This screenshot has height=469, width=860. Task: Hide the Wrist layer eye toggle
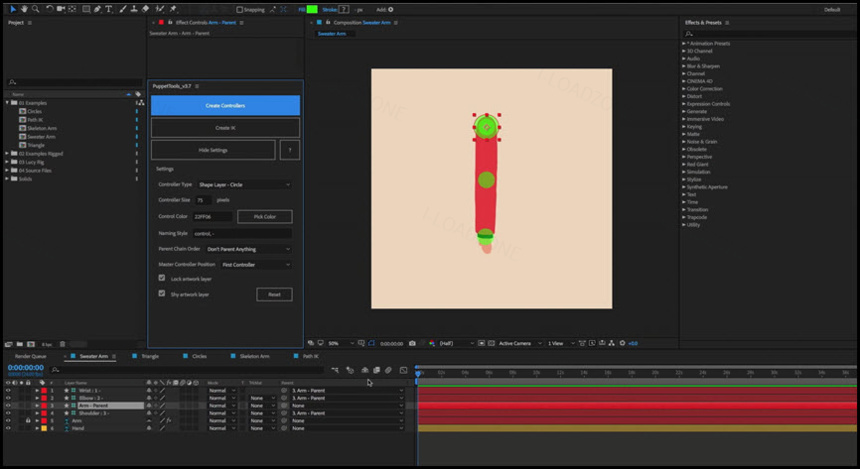point(8,391)
